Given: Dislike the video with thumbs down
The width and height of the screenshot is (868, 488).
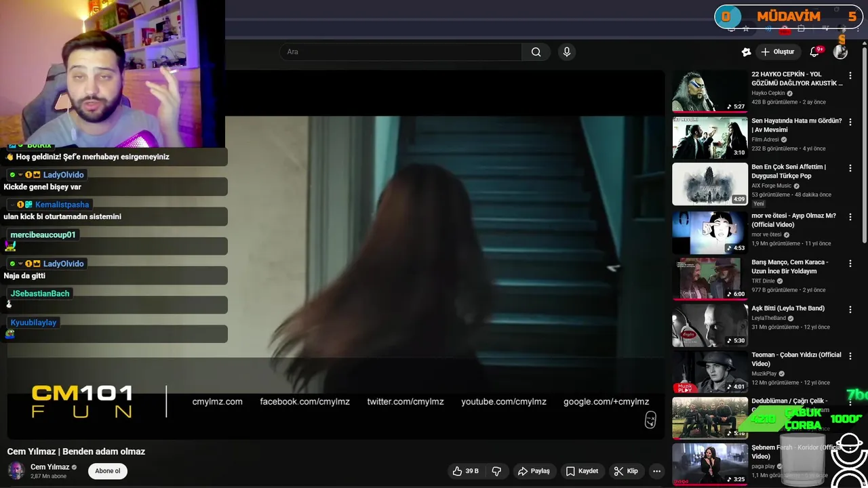Looking at the screenshot, I should 496,471.
